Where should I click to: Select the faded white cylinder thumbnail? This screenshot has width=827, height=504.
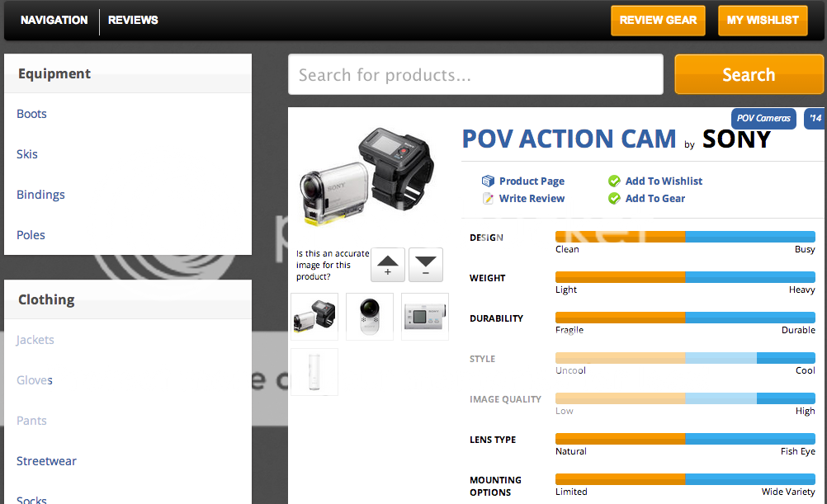(x=314, y=372)
